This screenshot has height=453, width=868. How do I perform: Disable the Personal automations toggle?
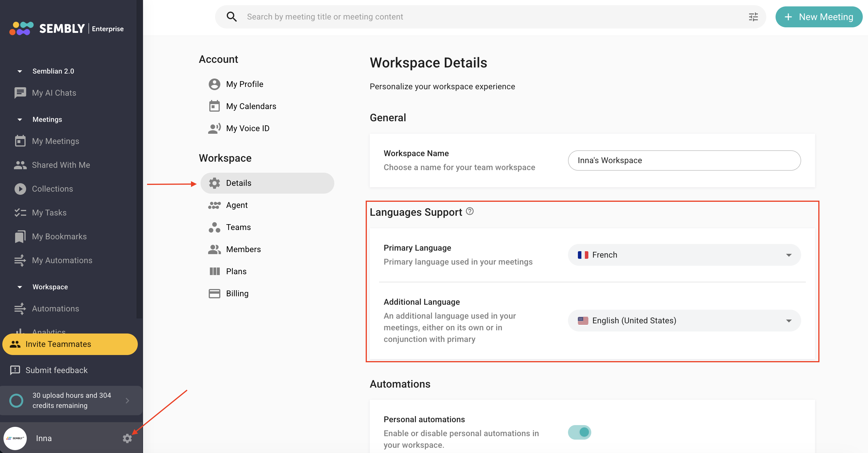(x=579, y=432)
